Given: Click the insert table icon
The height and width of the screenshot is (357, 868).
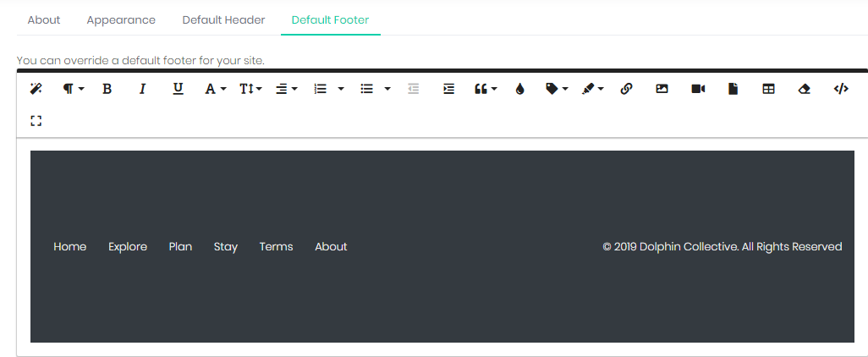Looking at the screenshot, I should (768, 89).
